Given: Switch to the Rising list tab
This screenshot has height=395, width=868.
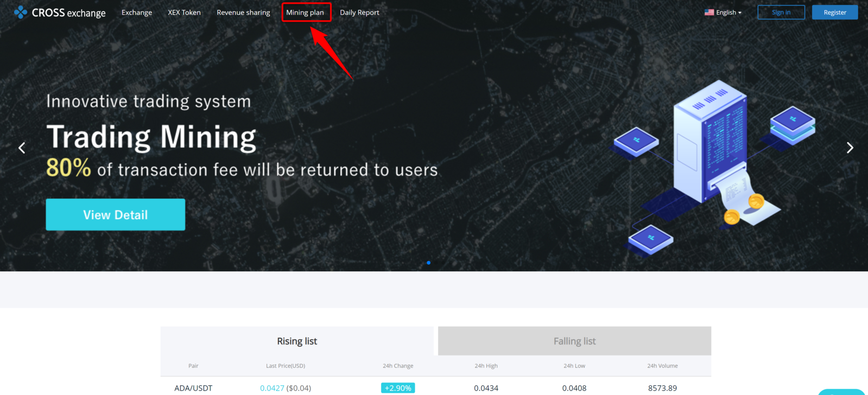Looking at the screenshot, I should tap(297, 341).
